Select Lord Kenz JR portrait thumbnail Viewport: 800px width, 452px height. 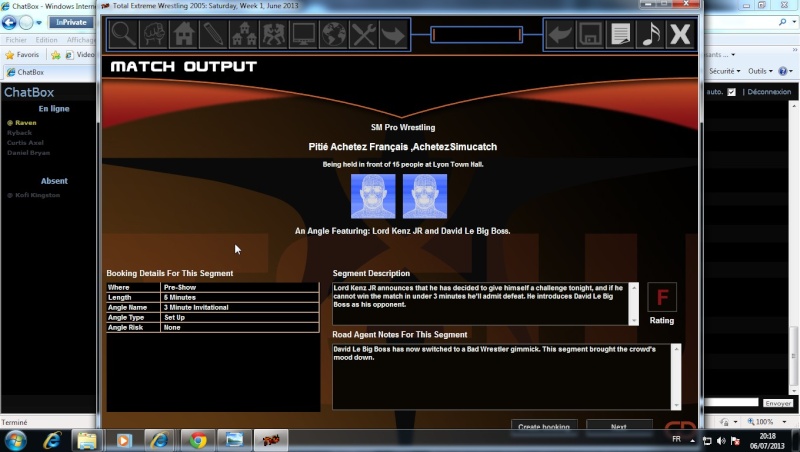point(373,196)
